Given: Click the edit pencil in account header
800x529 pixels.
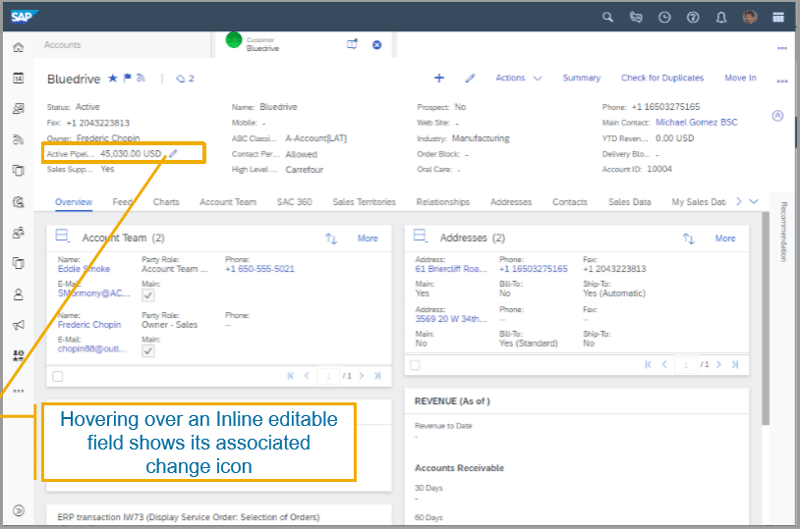Looking at the screenshot, I should (x=470, y=78).
